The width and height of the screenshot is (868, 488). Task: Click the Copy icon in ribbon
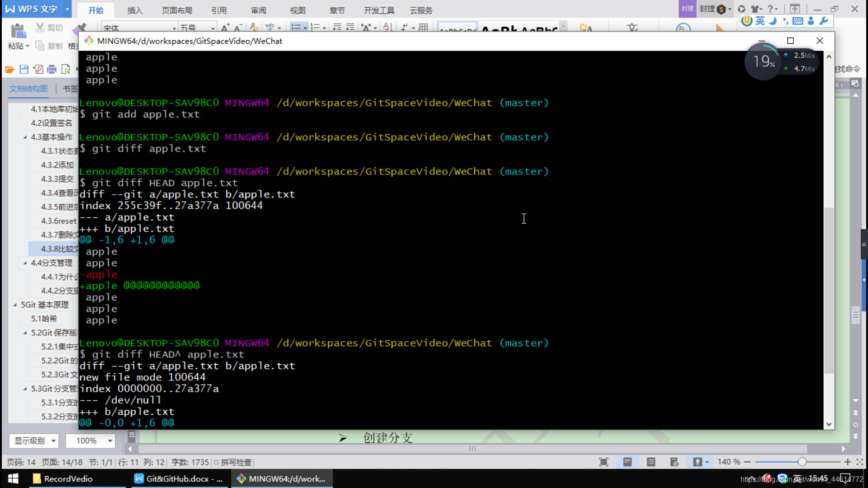coord(40,46)
